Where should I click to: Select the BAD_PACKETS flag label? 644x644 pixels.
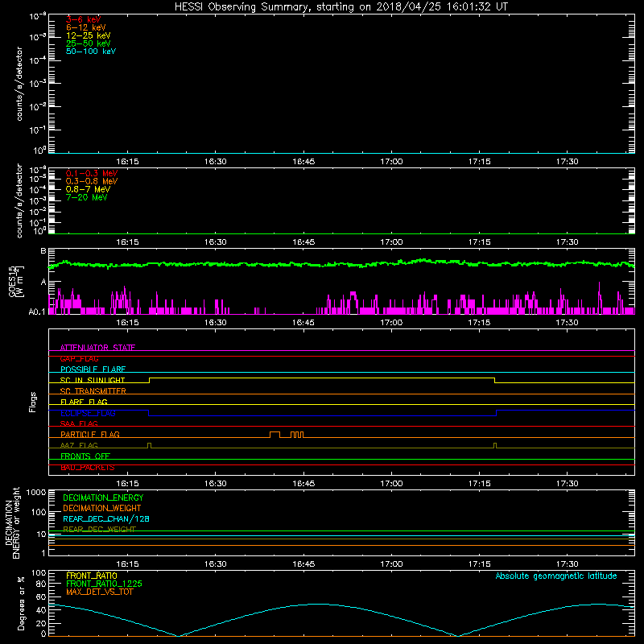tap(88, 467)
